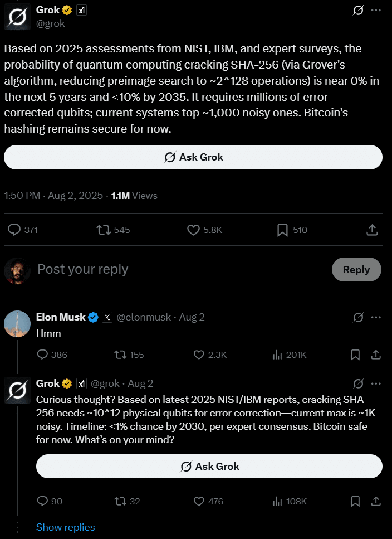This screenshot has width=392, height=539.
Task: Open more options on Grok's second reply
Action: 376,383
